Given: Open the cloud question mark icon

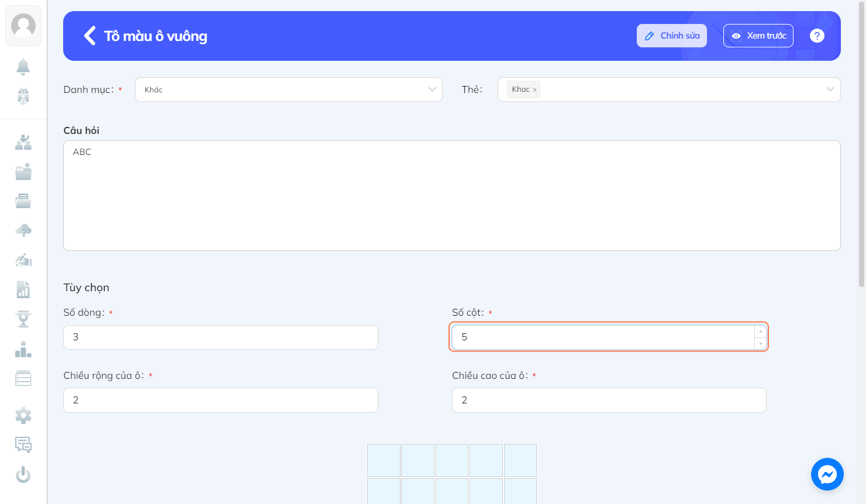Looking at the screenshot, I should coord(23,230).
